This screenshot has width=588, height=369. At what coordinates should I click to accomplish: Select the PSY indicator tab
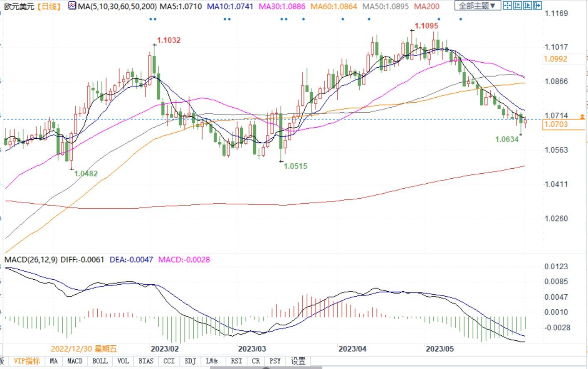click(x=275, y=361)
